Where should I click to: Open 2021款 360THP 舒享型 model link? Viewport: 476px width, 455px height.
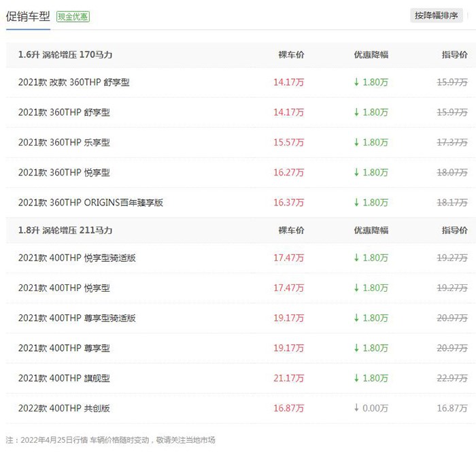pyautogui.click(x=64, y=112)
